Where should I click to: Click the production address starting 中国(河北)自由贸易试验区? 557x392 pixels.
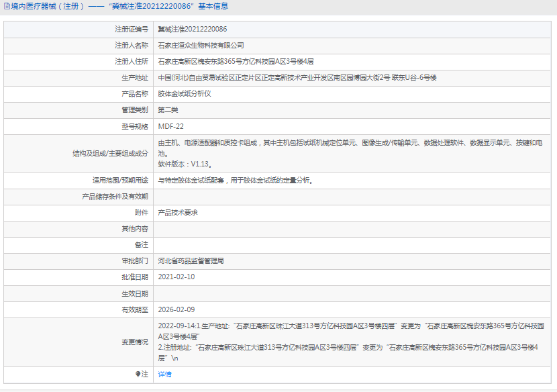[x=297, y=77]
